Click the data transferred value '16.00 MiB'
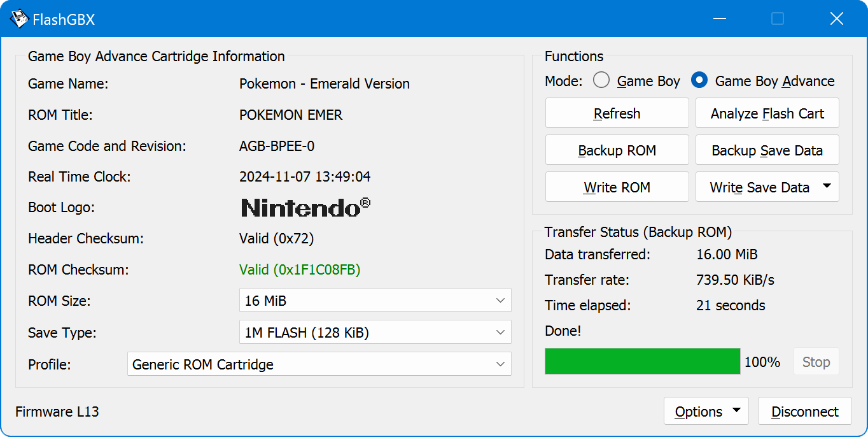This screenshot has width=868, height=437. (727, 254)
